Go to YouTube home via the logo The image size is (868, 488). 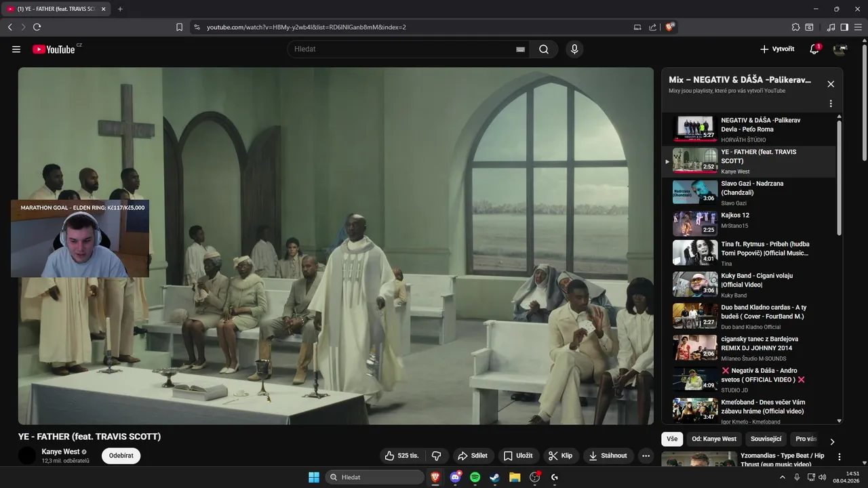[x=54, y=49]
